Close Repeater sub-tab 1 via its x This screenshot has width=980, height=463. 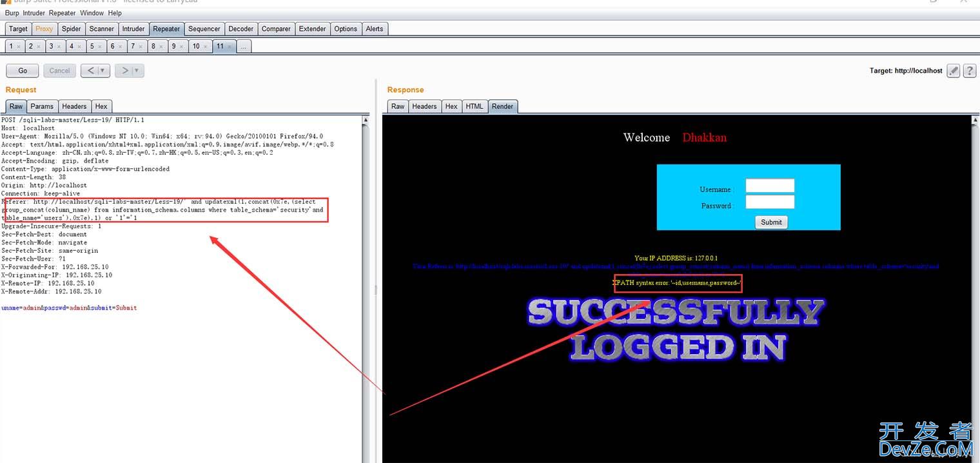(19, 46)
